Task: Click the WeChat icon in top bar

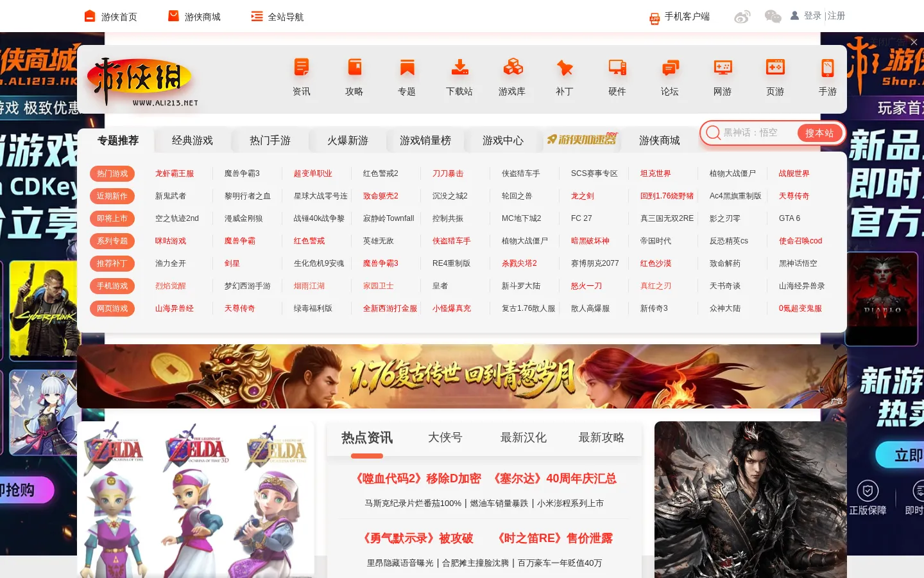Action: click(773, 16)
